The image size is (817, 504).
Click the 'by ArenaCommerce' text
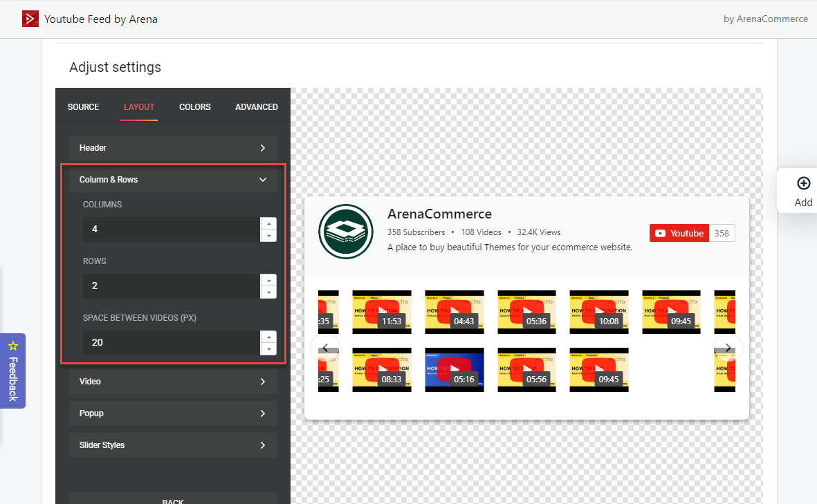point(765,19)
